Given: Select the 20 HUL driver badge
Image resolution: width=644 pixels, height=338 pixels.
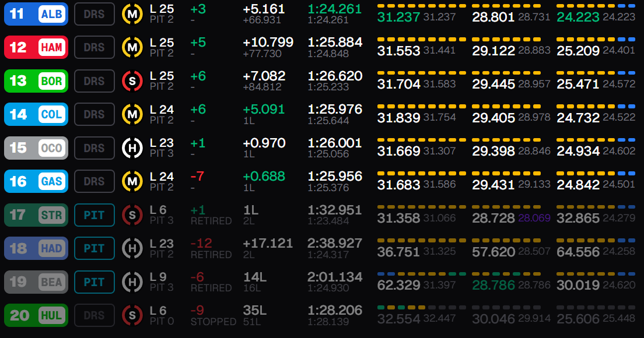Looking at the screenshot, I should 36,315.
